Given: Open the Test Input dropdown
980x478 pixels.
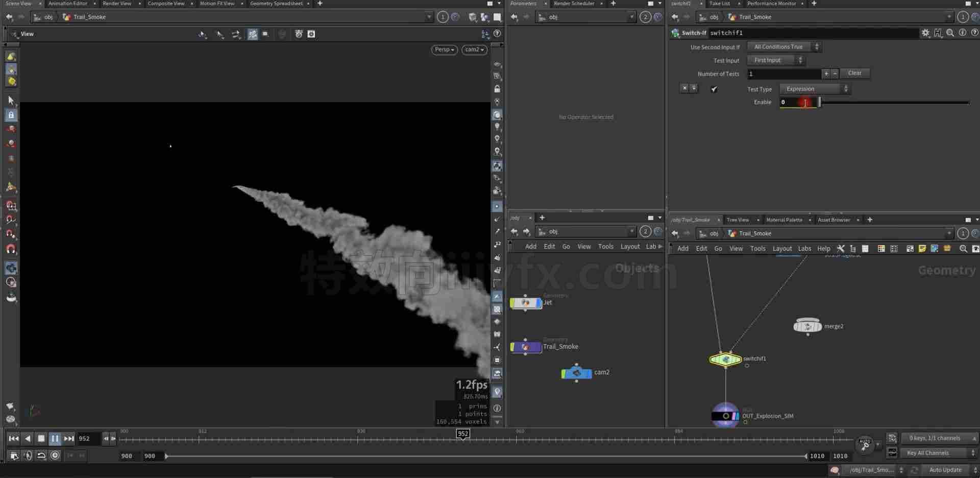Looking at the screenshot, I should click(x=776, y=60).
